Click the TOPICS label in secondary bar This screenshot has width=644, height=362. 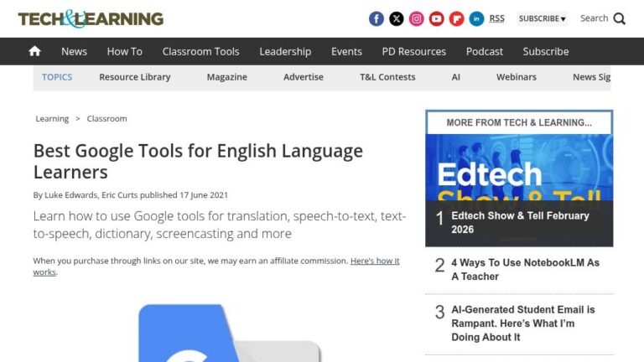coord(57,77)
